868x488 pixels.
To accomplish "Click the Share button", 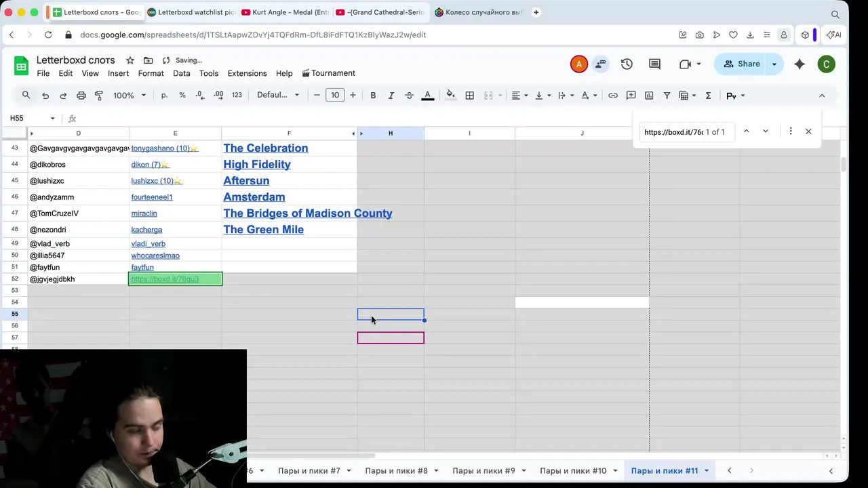I will coord(741,64).
